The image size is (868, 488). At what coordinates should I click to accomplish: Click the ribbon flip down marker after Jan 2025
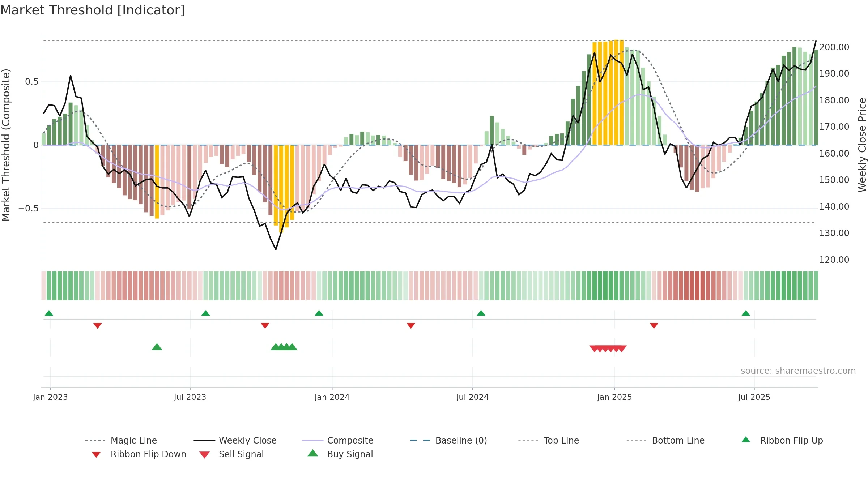pos(654,326)
